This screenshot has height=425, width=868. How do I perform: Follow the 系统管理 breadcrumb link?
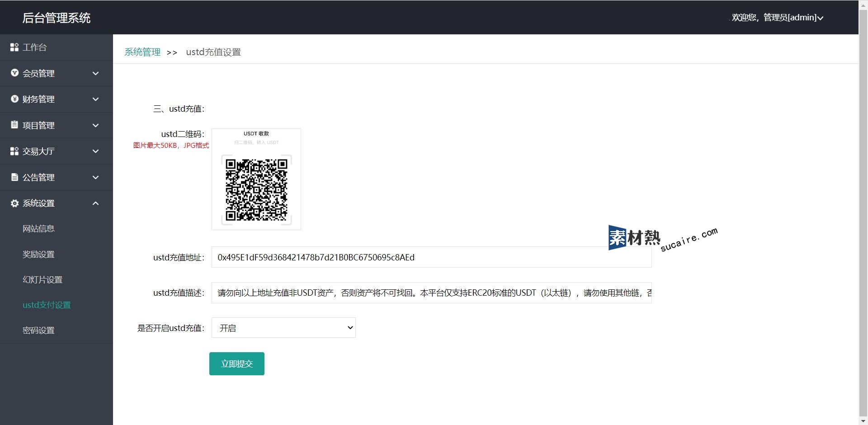[142, 52]
